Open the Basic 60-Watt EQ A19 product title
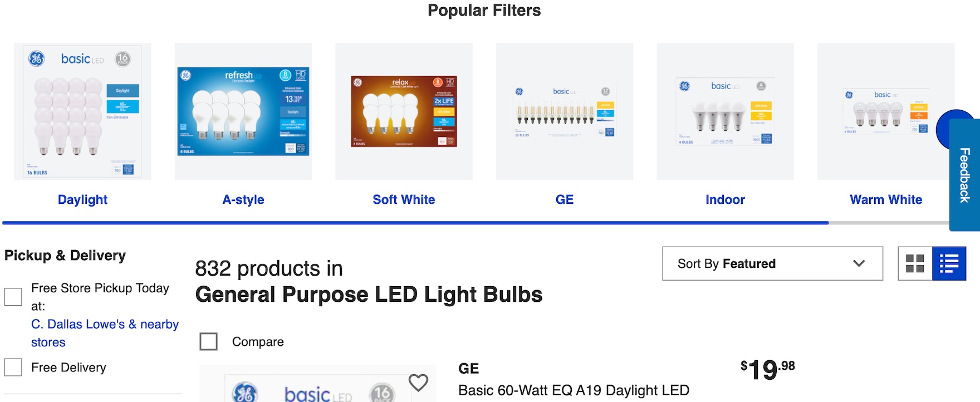This screenshot has height=402, width=980. (574, 390)
